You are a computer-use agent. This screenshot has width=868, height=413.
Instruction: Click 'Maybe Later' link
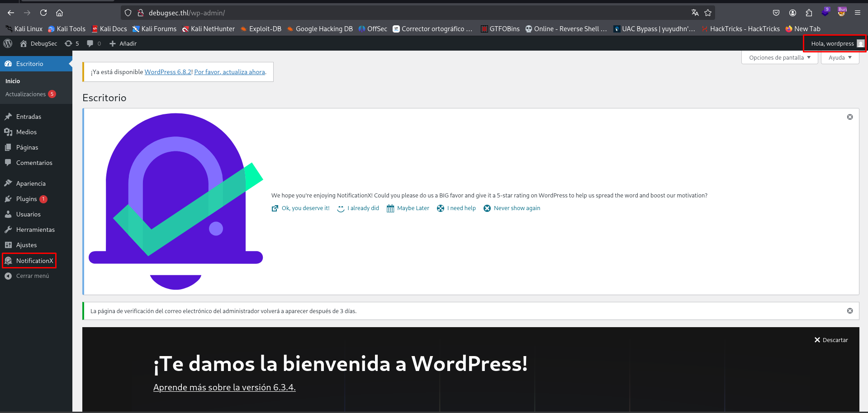tap(408, 208)
